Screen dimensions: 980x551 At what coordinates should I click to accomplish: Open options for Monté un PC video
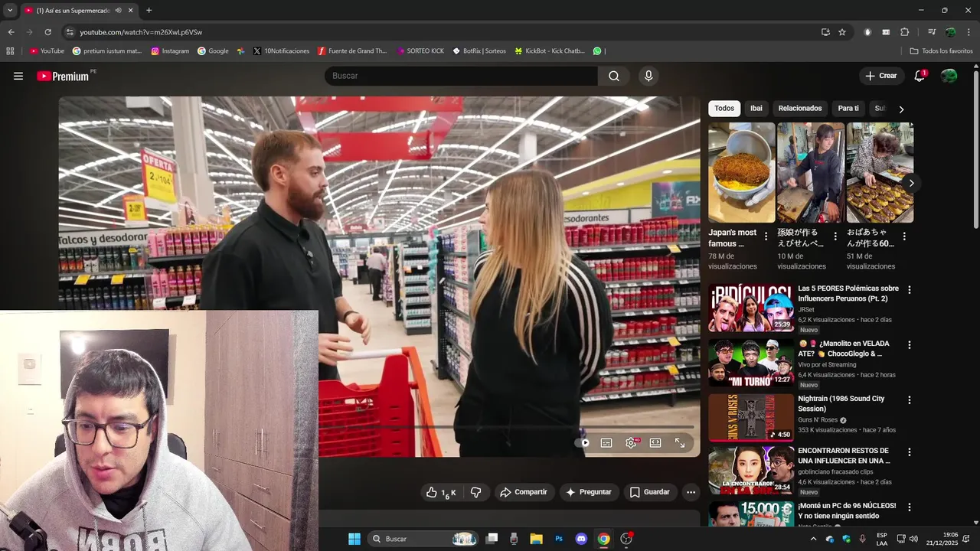(910, 507)
